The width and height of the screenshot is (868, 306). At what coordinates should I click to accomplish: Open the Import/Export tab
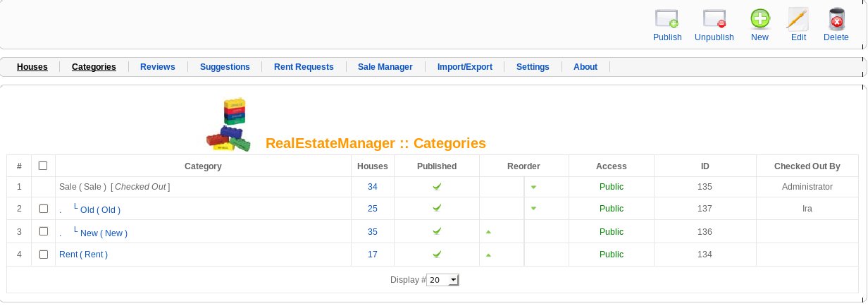464,67
